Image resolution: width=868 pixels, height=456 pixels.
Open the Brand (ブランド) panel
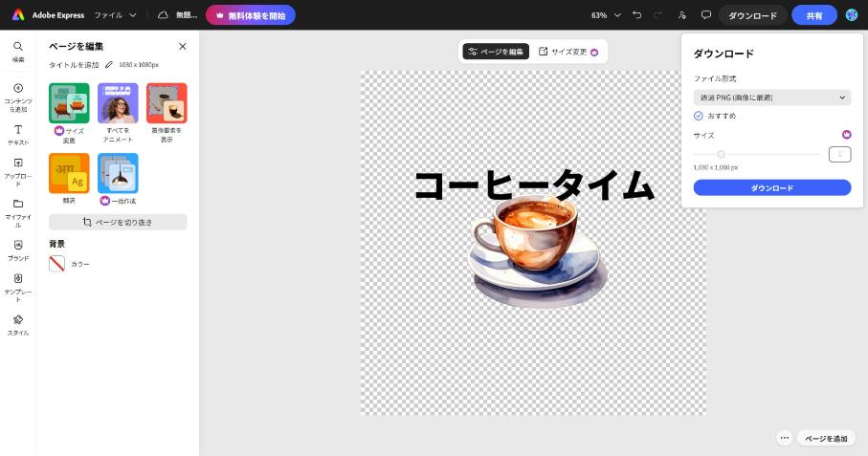coord(18,250)
